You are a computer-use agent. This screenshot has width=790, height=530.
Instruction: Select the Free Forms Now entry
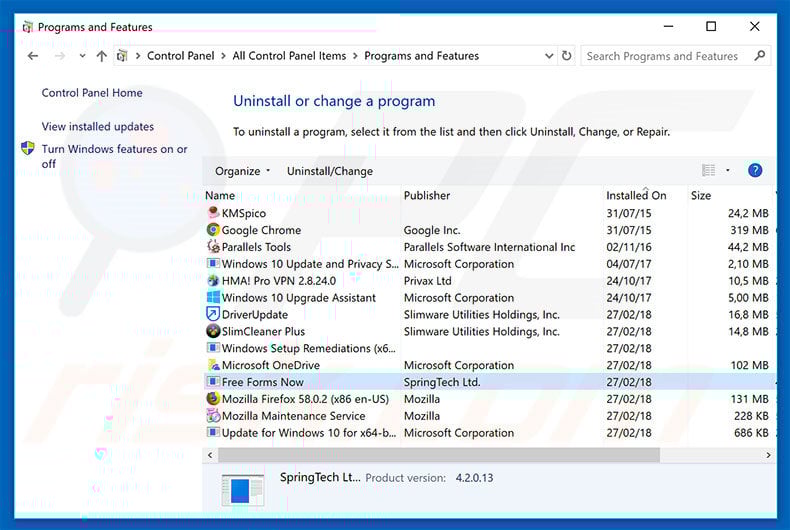point(489,382)
